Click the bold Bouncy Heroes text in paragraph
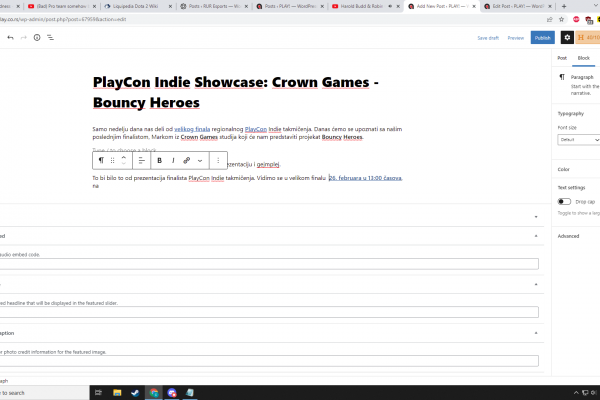600x400 pixels. click(342, 137)
